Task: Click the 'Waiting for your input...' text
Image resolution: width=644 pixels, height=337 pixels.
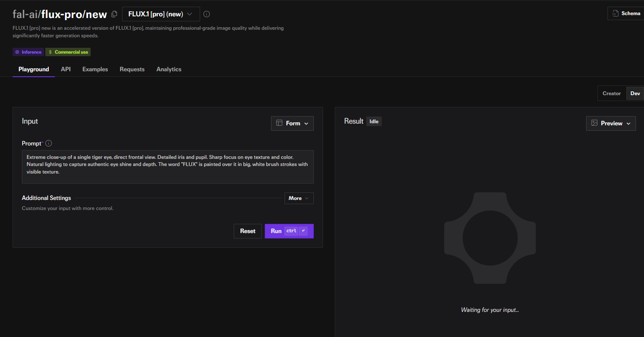Action: 490,310
